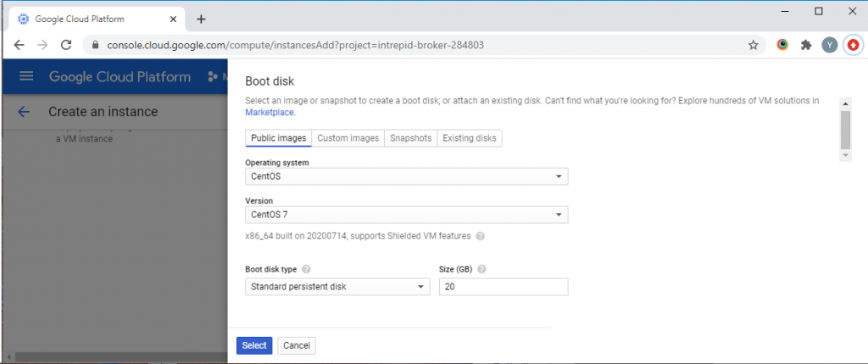Switch to the Custom images tab
This screenshot has height=364, width=868.
pyautogui.click(x=348, y=138)
